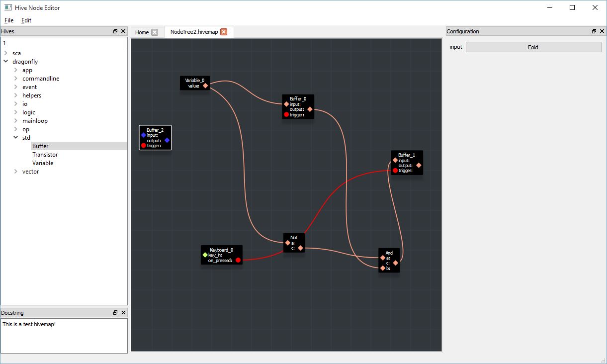Expand the sca tree item
This screenshot has height=364, width=607.
tap(5, 53)
